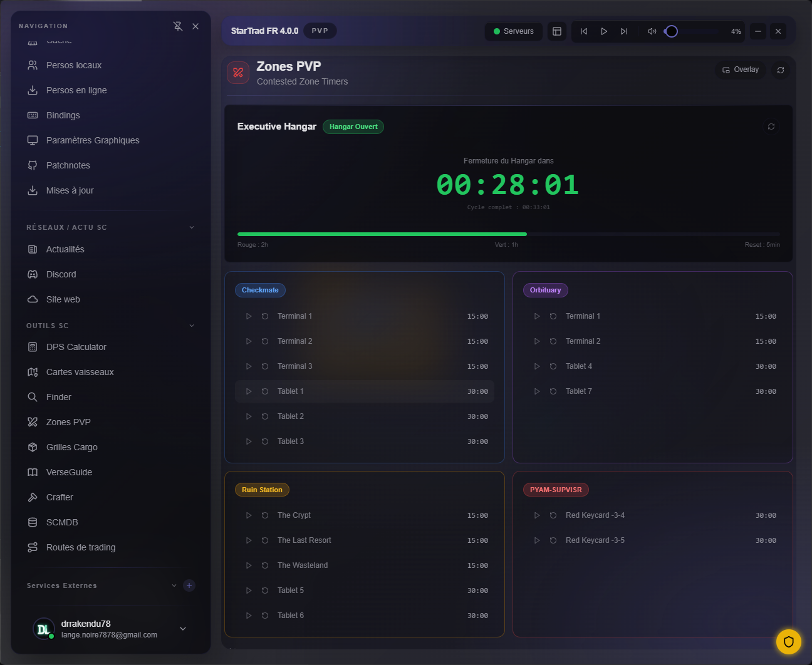Collapse the Réseaux / Actu SC section
Screen dimensions: 812x665
[x=192, y=227]
